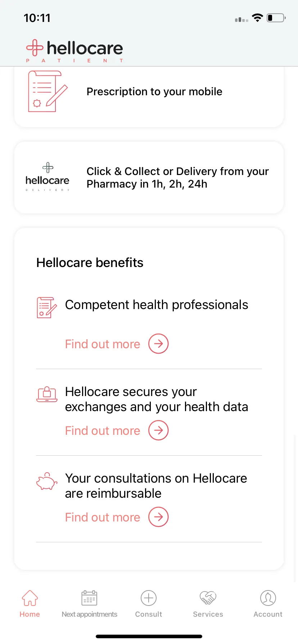Tap the Consult plus circle icon
The height and width of the screenshot is (644, 298).
[149, 598]
